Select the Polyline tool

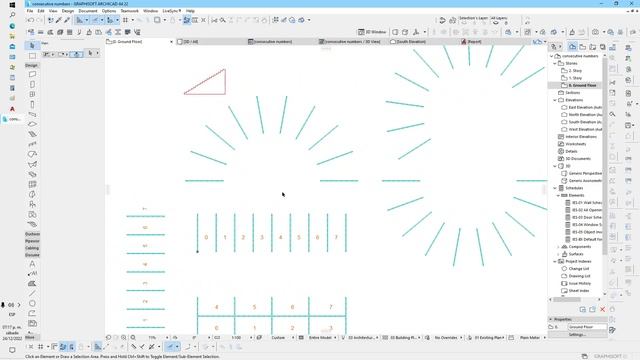click(x=32, y=313)
